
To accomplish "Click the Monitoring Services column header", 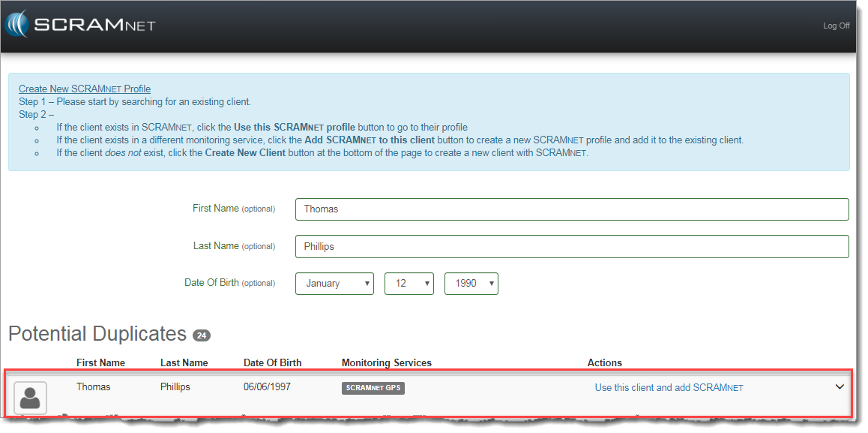I will (x=386, y=362).
